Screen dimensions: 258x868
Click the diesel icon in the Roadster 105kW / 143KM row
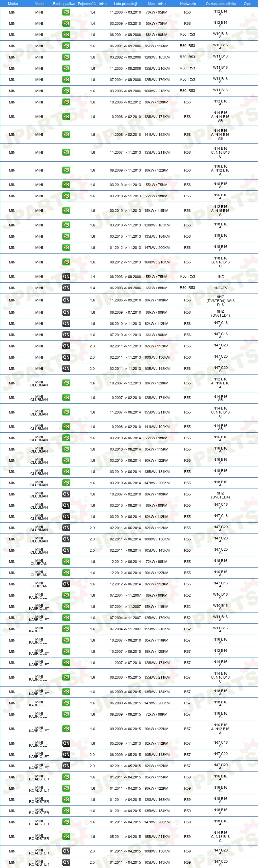tap(66, 862)
